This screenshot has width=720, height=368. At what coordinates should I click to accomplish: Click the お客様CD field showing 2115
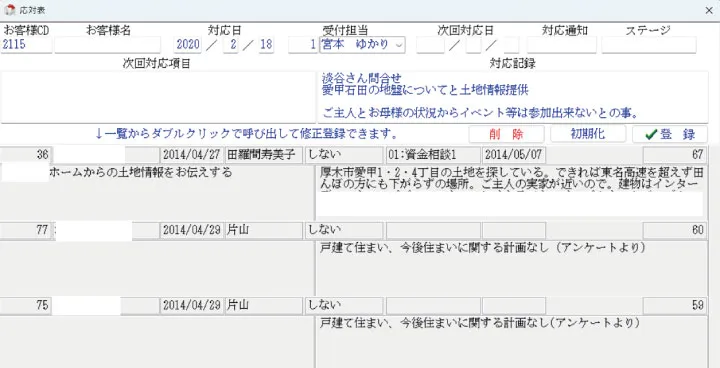point(26,45)
